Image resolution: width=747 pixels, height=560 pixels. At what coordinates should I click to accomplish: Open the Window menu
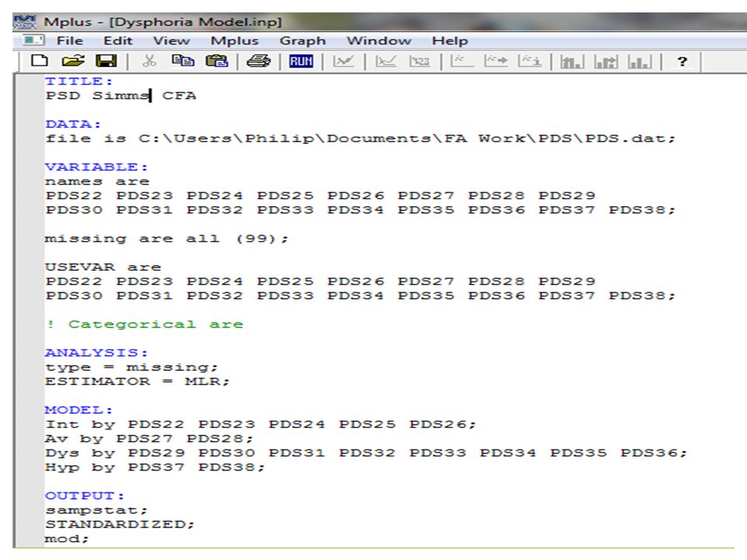pos(379,40)
